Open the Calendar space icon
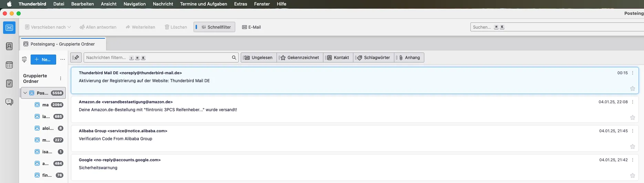This screenshot has height=183, width=644. (x=9, y=65)
